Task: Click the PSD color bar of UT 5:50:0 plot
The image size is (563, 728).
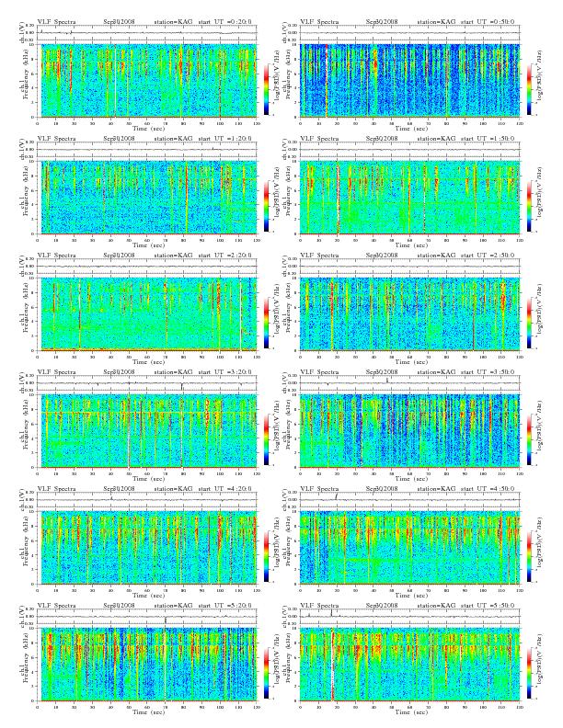Action: (530, 672)
